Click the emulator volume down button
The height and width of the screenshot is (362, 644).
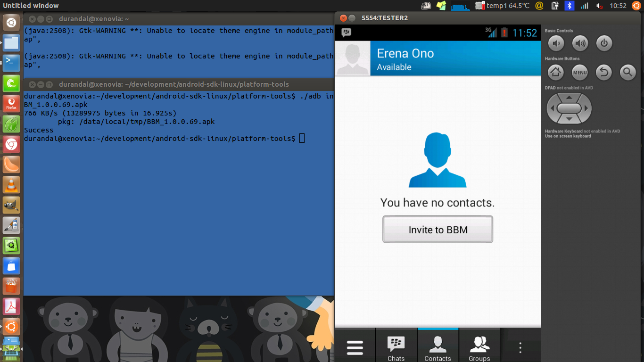556,44
